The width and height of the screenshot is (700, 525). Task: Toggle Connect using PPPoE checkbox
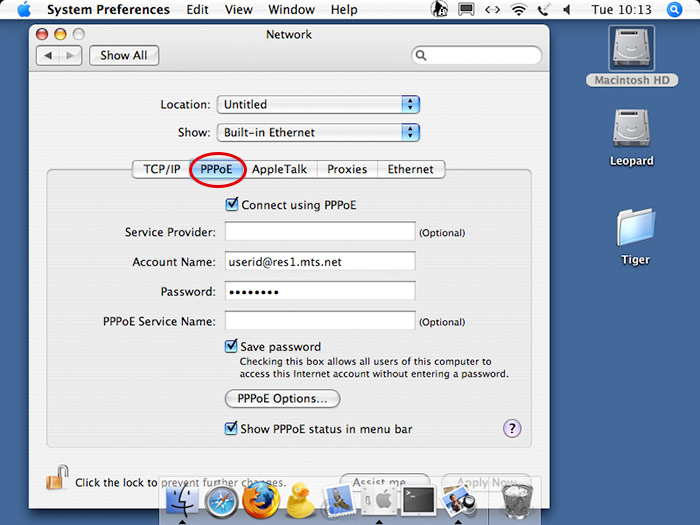point(232,204)
